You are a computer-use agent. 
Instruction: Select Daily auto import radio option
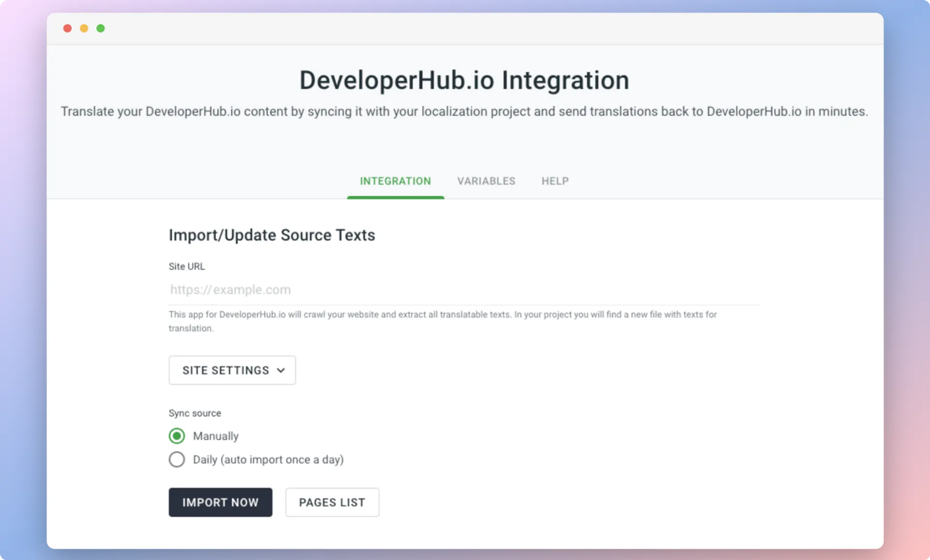177,459
